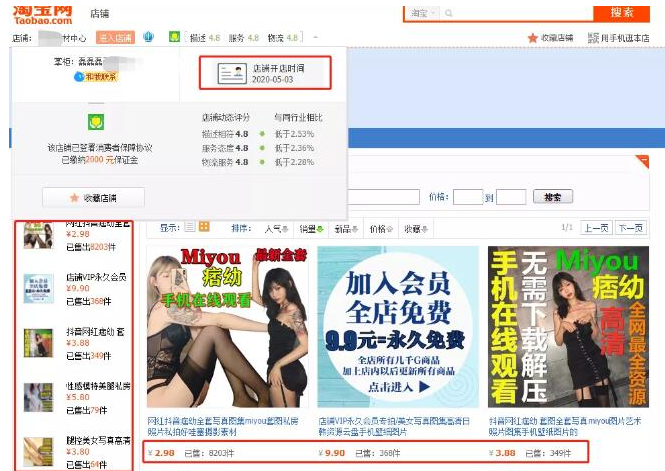
Task: Collapse the store info popup arrow
Action: 315,37
